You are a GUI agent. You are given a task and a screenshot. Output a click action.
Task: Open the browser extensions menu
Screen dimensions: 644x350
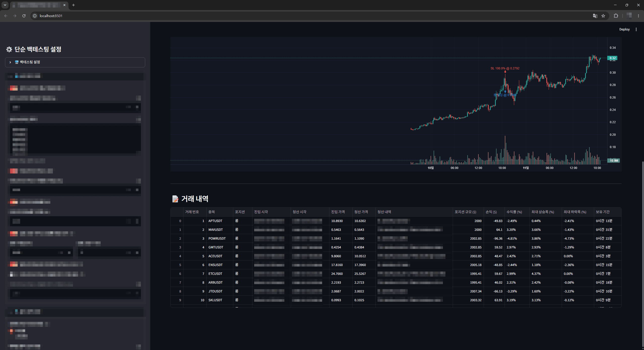coord(616,16)
